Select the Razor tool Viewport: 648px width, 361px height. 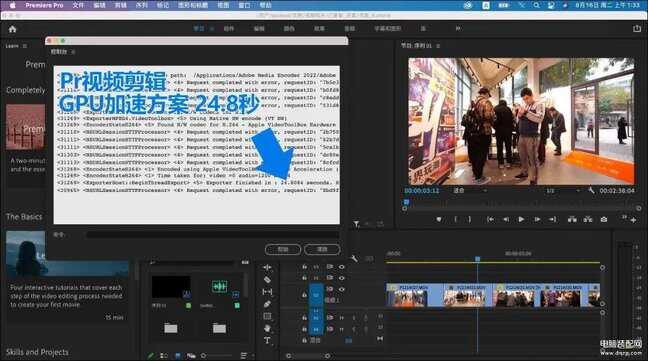click(267, 280)
